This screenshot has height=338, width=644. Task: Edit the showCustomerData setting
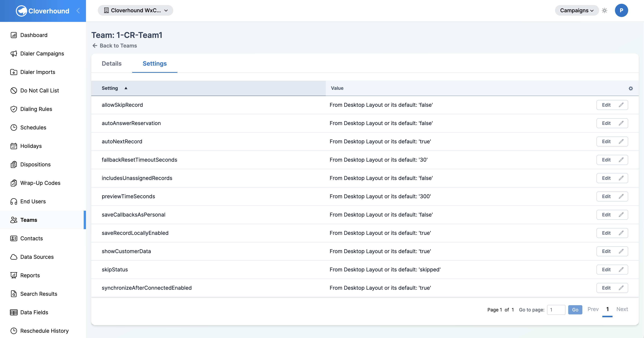[x=612, y=251]
